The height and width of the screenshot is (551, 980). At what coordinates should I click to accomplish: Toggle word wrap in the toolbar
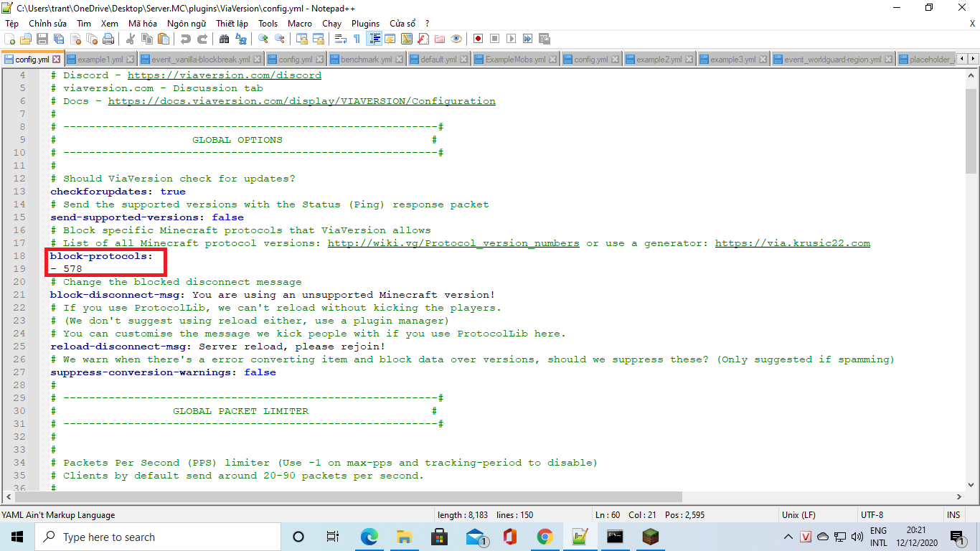click(340, 39)
